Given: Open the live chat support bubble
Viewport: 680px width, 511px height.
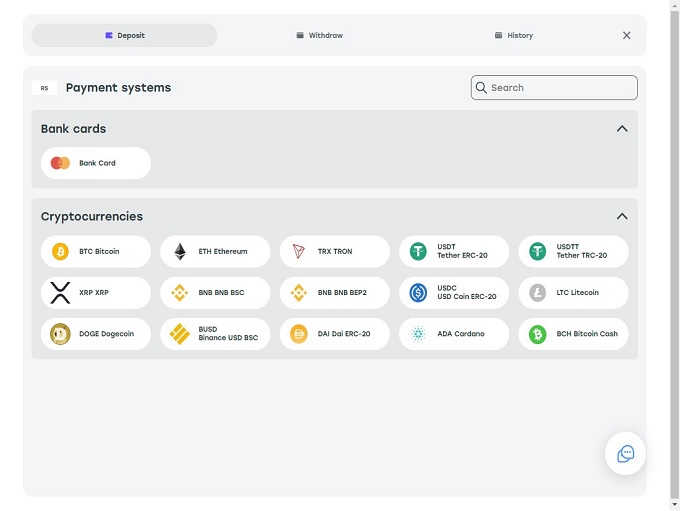Looking at the screenshot, I should (626, 453).
